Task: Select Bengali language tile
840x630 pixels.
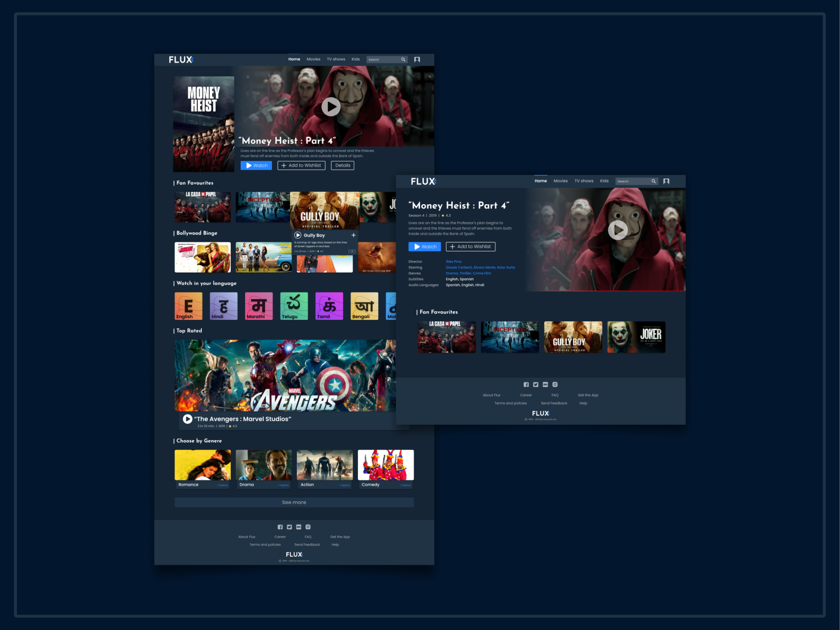Action: coord(364,306)
